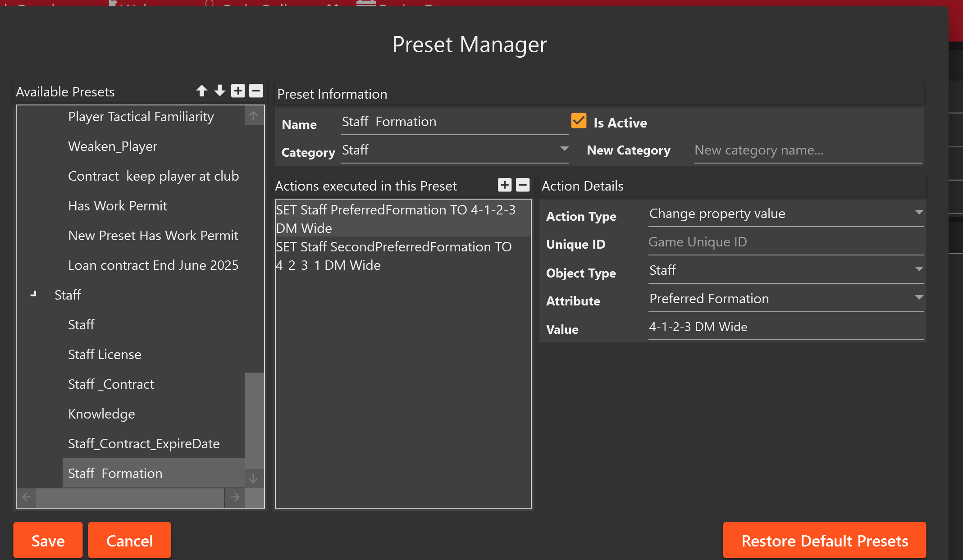Click the New category name input field

point(808,150)
